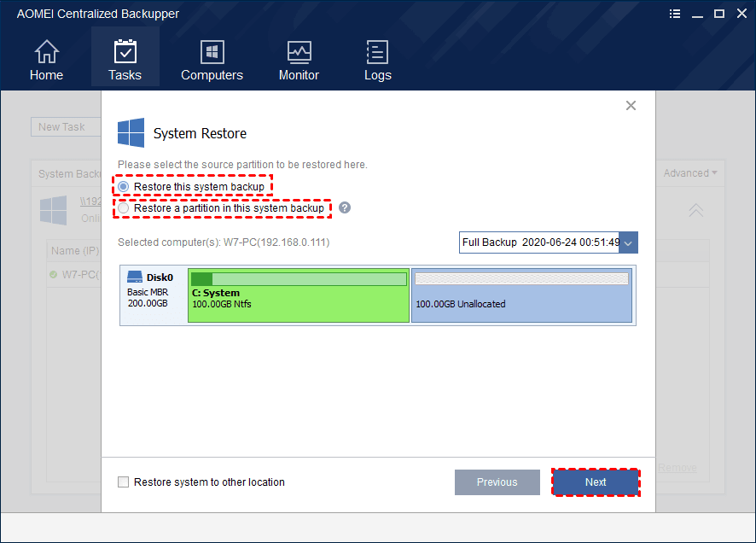The image size is (756, 543).
Task: Click the Windows logo in System Restore header
Action: 131,132
